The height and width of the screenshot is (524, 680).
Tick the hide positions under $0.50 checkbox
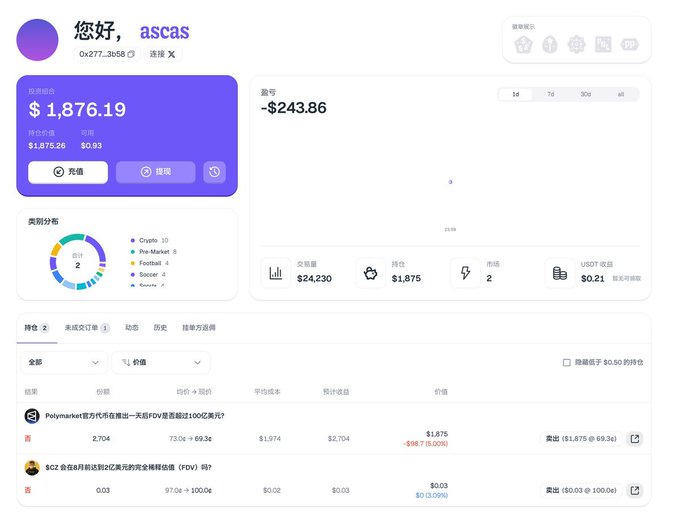coord(566,362)
